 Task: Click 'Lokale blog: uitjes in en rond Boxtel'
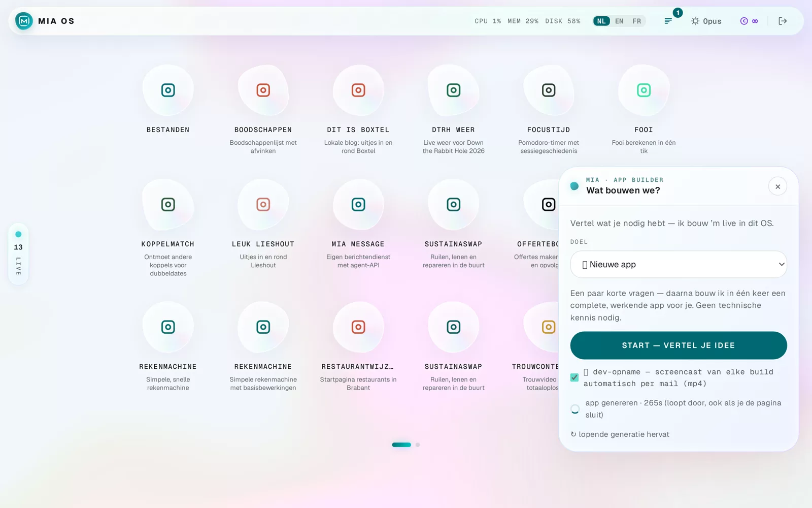358,147
